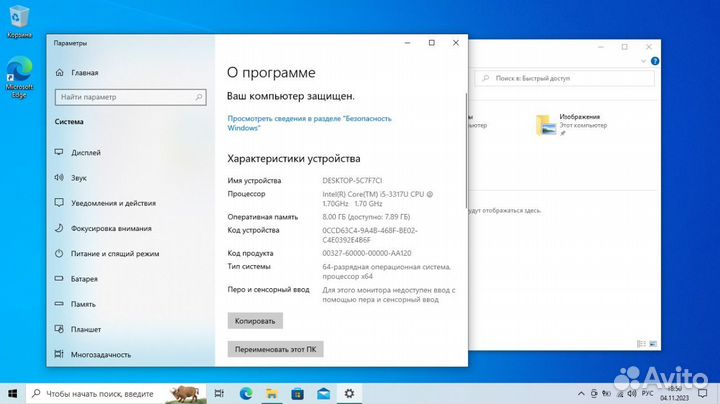Open the Recycle Bin desktop icon
The image size is (720, 404).
(19, 22)
